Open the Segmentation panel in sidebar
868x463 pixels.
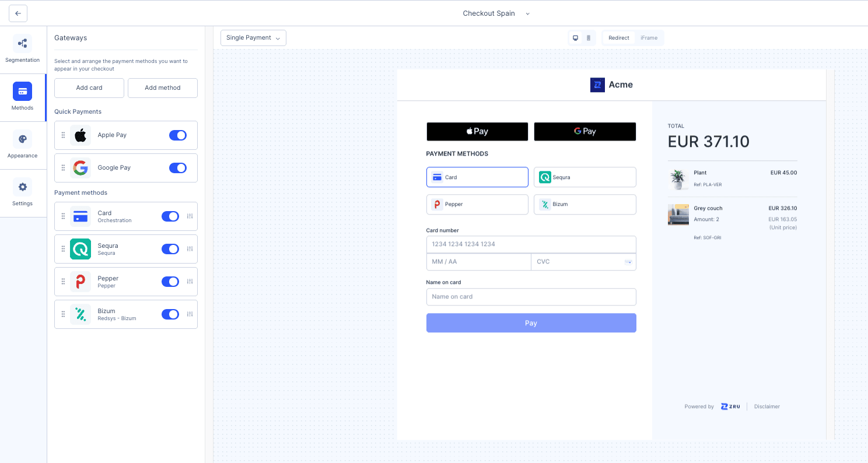coord(22,49)
